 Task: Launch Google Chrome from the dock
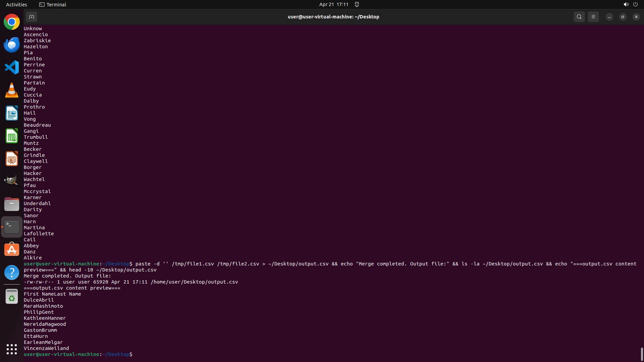coord(12,22)
